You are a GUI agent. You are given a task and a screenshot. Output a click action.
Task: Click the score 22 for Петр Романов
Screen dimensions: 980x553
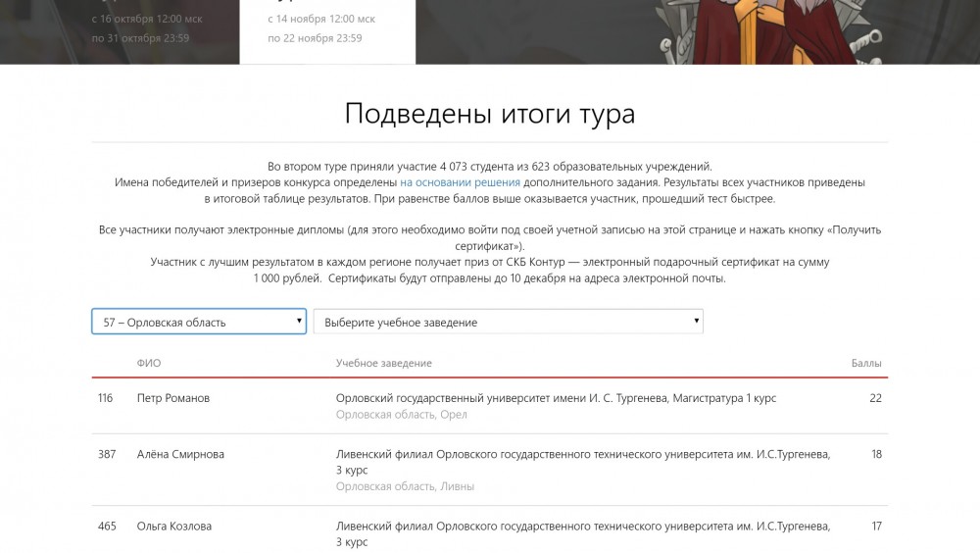tap(875, 398)
